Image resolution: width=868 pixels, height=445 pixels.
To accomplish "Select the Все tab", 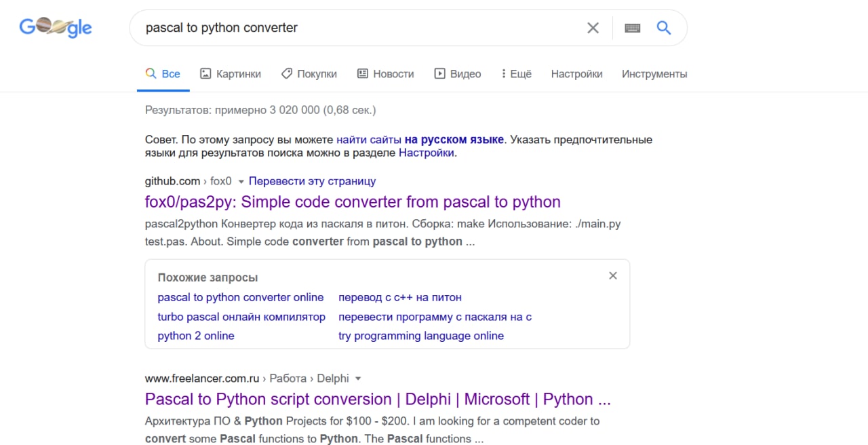I will coord(163,74).
